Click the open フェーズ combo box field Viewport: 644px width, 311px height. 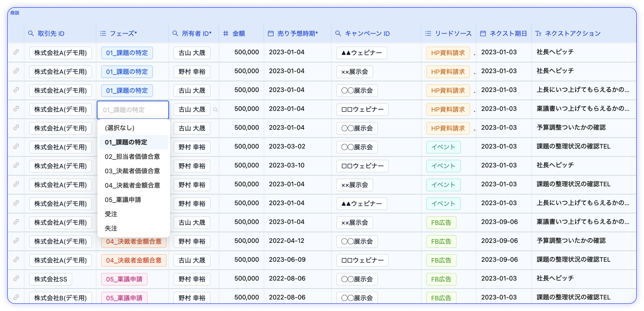[x=133, y=110]
